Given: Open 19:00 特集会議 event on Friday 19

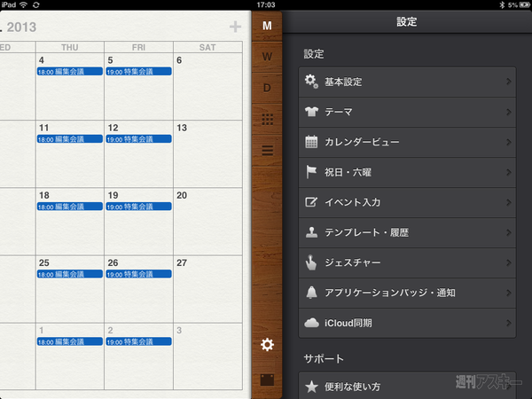Looking at the screenshot, I should 138,207.
